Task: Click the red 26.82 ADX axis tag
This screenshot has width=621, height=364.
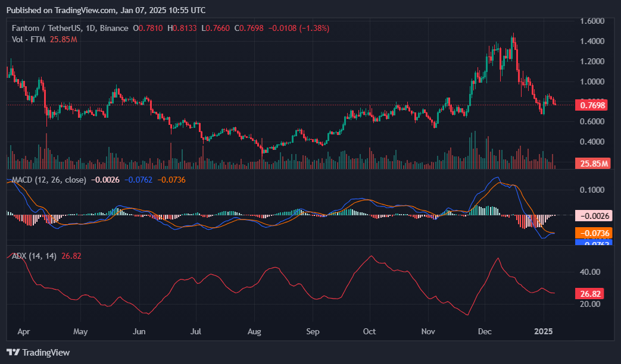Action: pyautogui.click(x=589, y=294)
